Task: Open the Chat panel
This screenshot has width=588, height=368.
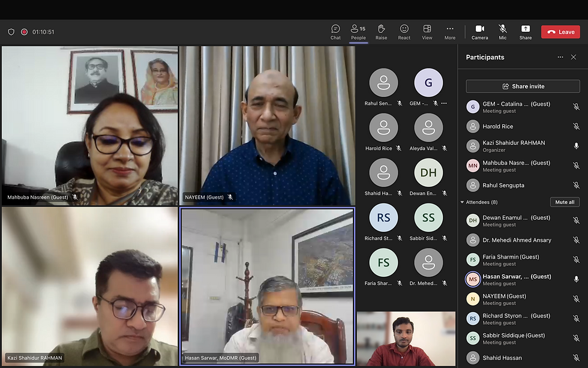Action: tap(335, 32)
